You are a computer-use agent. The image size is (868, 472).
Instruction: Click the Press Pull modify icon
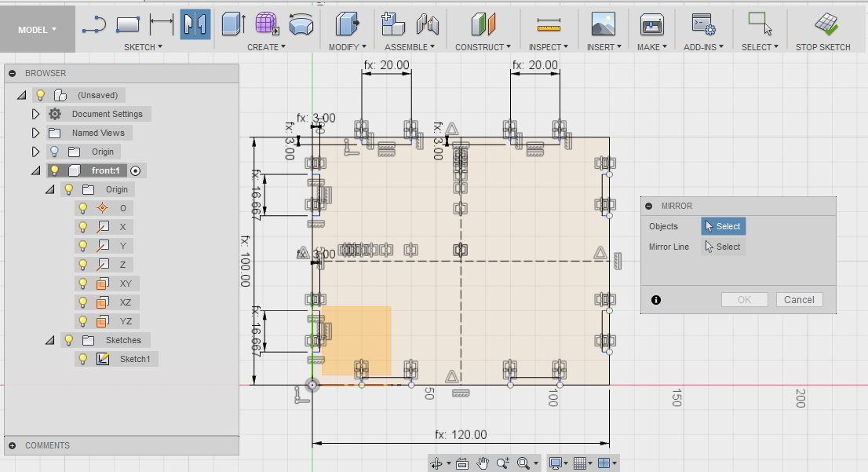click(x=347, y=25)
